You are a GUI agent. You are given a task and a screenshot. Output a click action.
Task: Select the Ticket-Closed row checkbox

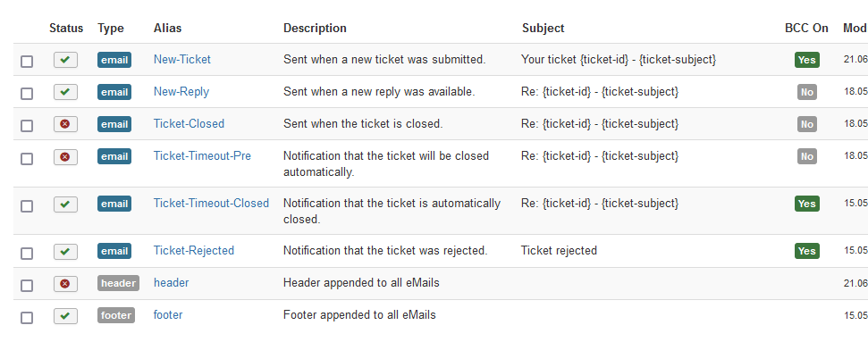(27, 126)
